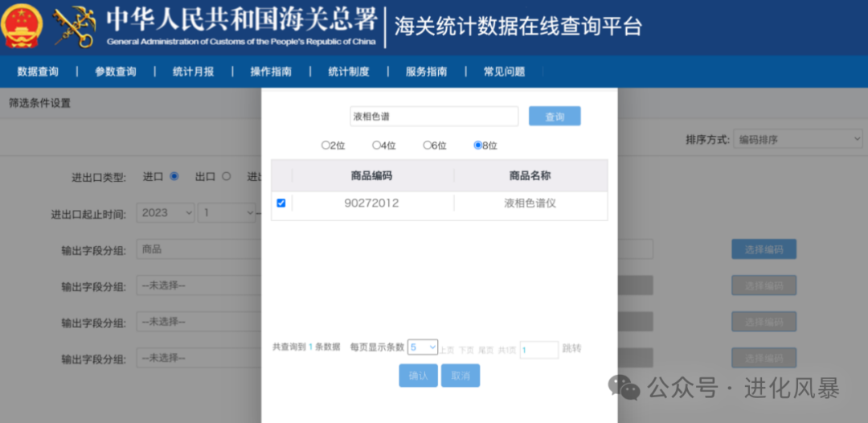The height and width of the screenshot is (423, 868).
Task: Click the 90272012 code cell
Action: (x=371, y=203)
